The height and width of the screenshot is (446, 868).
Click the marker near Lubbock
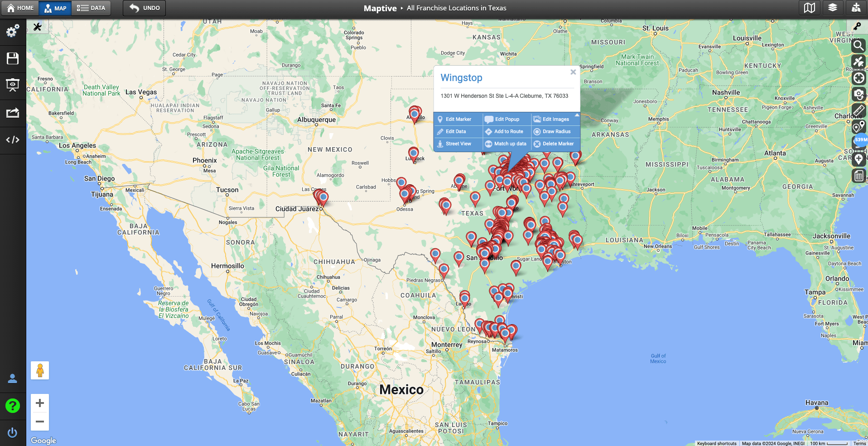(413, 154)
